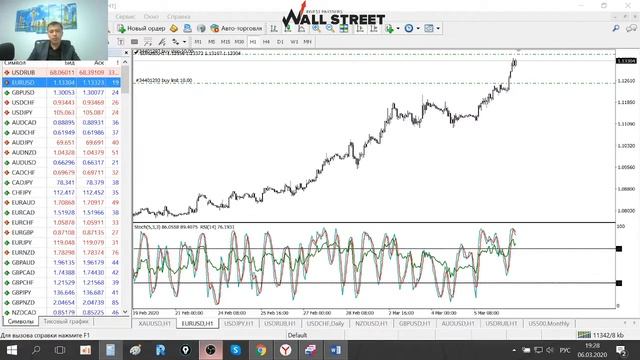Image resolution: width=640 pixels, height=360 pixels.
Task: Switch to the USDJPY,H1 chart tab
Action: coord(238,323)
